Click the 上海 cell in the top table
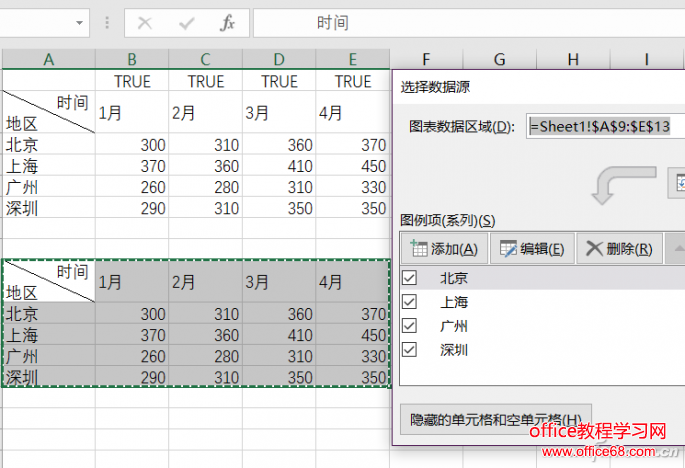685x468 pixels. click(x=48, y=166)
